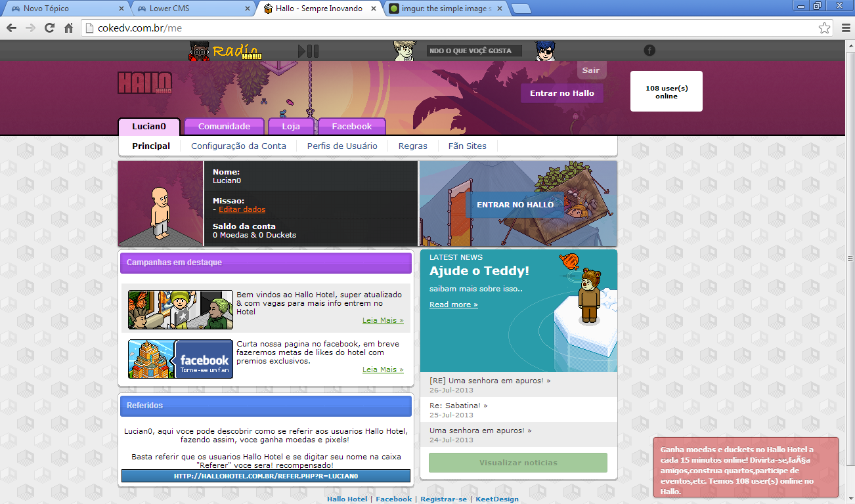Click the scrolling radio text ticker

[x=474, y=51]
